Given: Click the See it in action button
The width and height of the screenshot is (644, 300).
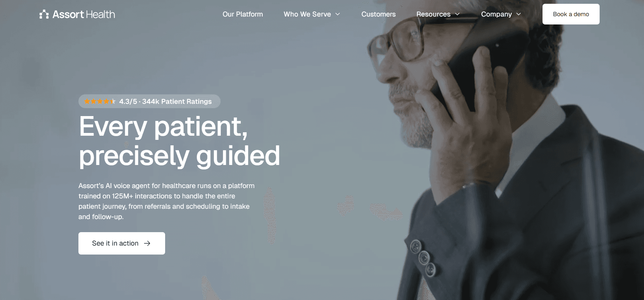Looking at the screenshot, I should (122, 243).
